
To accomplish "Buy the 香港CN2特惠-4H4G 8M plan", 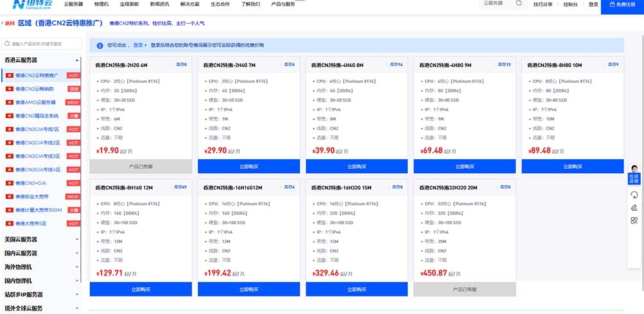I will [x=357, y=166].
